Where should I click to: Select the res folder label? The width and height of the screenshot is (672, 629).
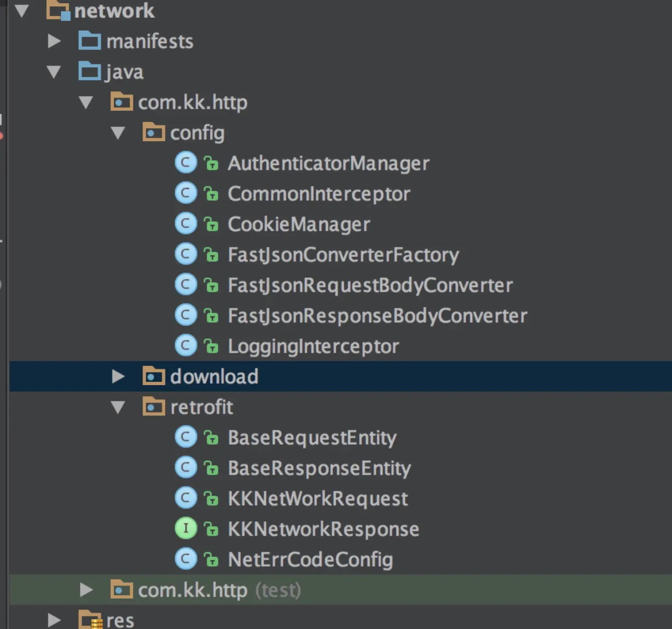point(120,621)
